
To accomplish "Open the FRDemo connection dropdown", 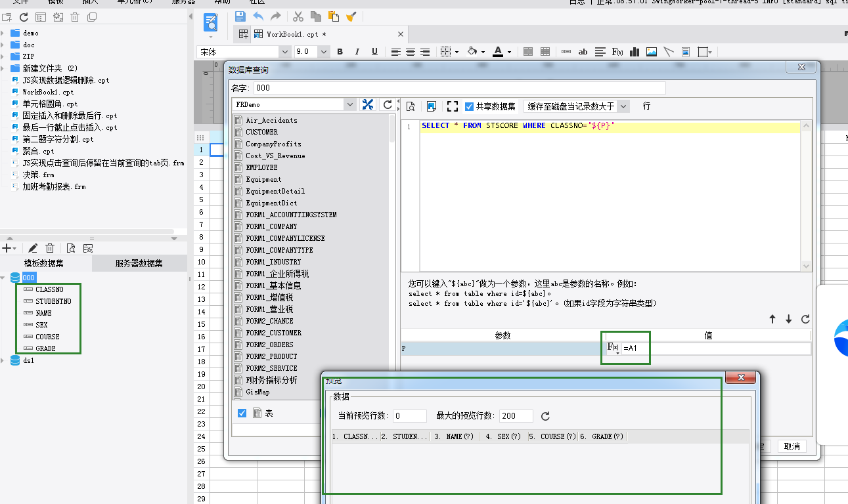I will (349, 104).
